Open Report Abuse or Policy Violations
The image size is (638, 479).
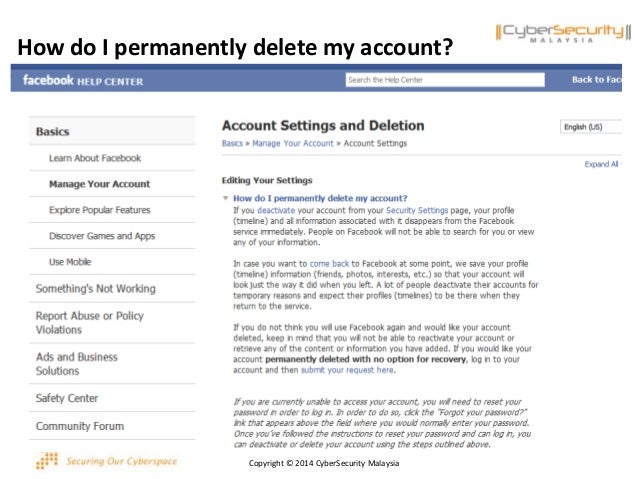tap(90, 322)
